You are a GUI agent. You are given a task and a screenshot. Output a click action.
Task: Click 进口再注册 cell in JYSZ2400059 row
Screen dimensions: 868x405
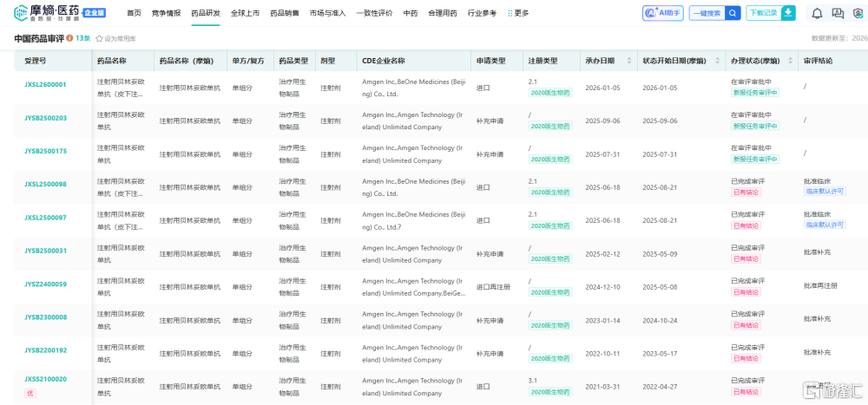pos(493,286)
